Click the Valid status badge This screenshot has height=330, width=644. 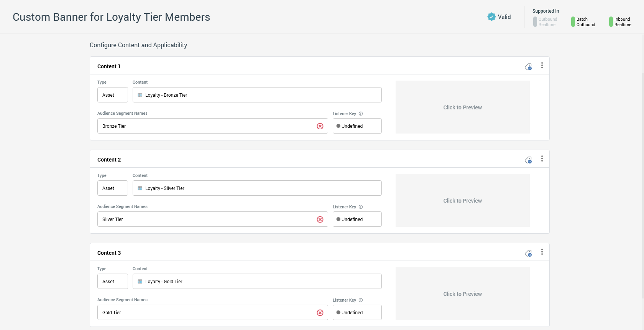tap(499, 17)
